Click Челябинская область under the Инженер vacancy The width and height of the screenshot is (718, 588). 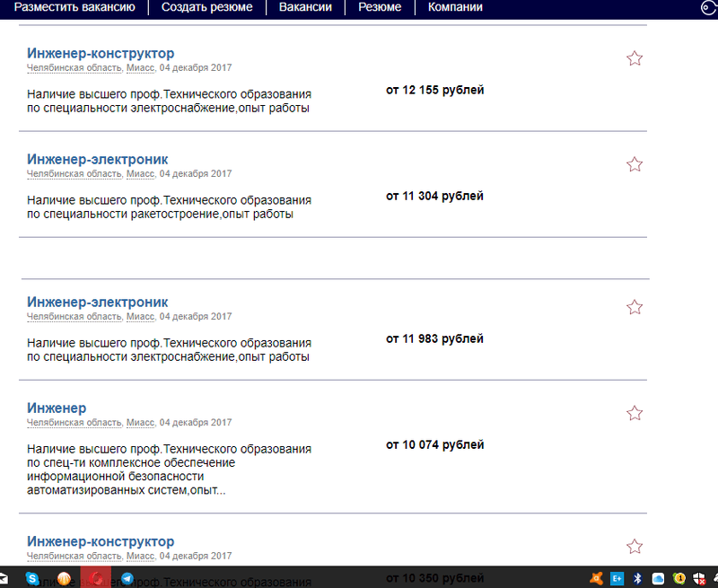pyautogui.click(x=74, y=423)
